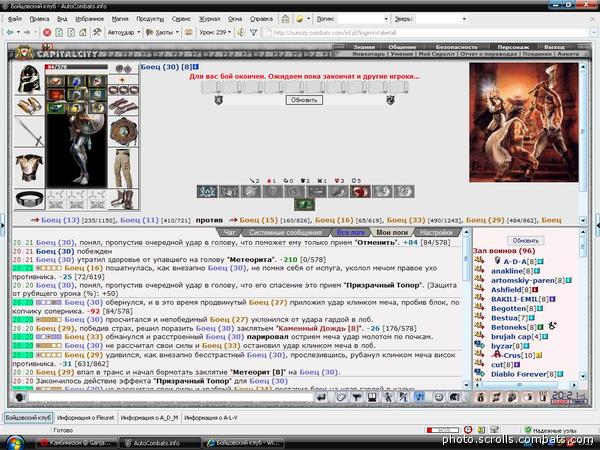Open the Инвентарь link
The image size is (600, 450).
click(368, 54)
